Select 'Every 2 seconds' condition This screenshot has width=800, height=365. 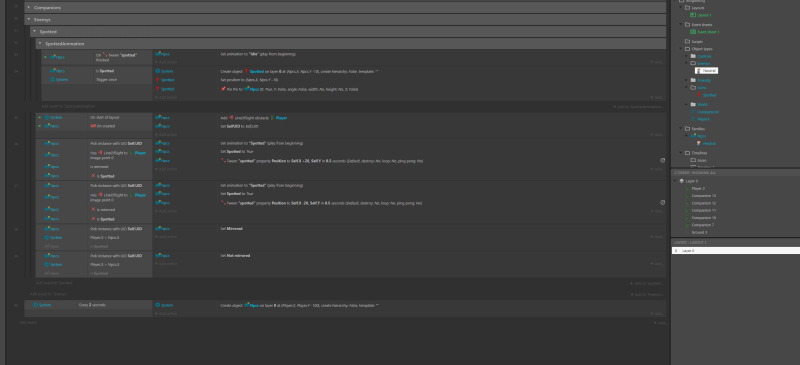(92, 305)
